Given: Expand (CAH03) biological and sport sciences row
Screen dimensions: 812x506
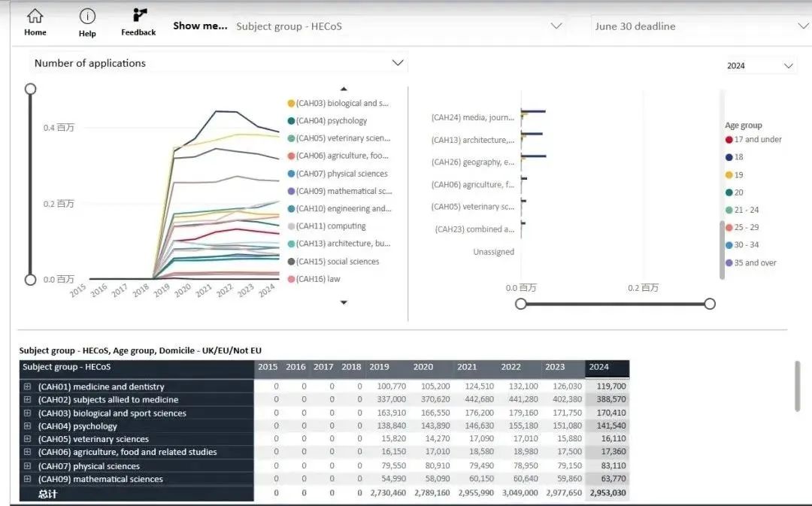Looking at the screenshot, I should click(28, 413).
